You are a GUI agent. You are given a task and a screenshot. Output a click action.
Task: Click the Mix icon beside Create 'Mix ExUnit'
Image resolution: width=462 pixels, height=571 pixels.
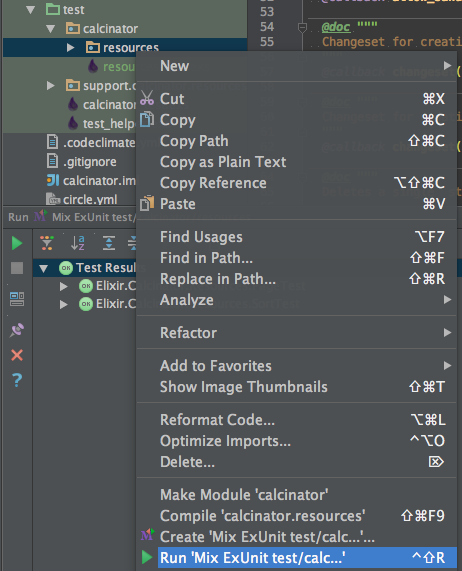147,535
